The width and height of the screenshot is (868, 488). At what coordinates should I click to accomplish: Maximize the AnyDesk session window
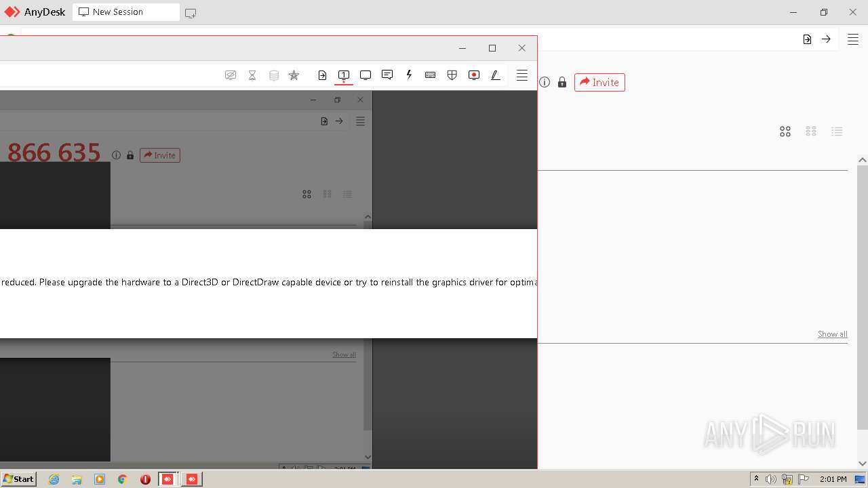[x=492, y=48]
